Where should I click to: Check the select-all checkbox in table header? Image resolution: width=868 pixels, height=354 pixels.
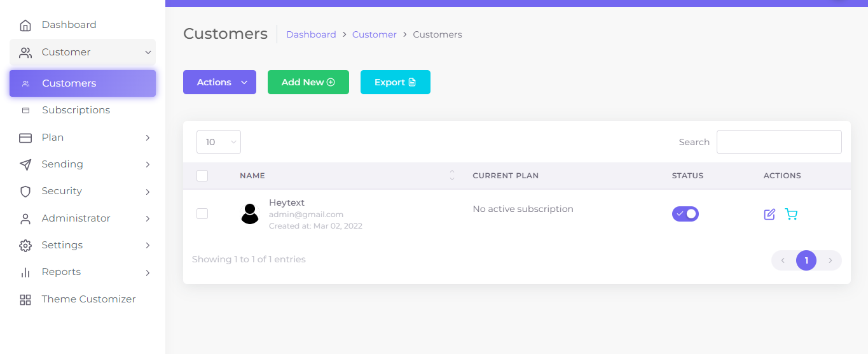202,176
